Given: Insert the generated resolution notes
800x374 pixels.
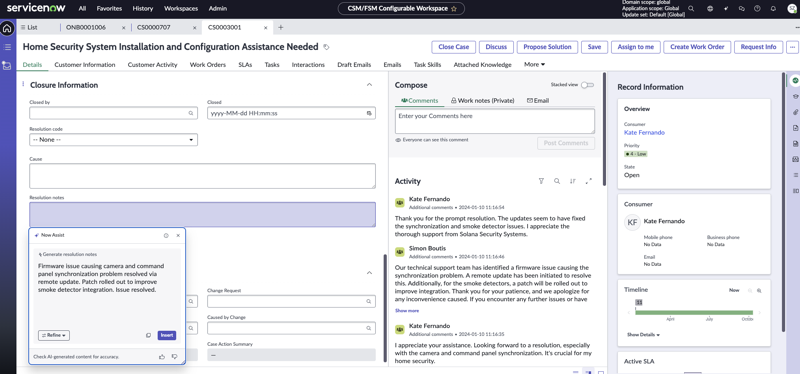Looking at the screenshot, I should [x=167, y=335].
